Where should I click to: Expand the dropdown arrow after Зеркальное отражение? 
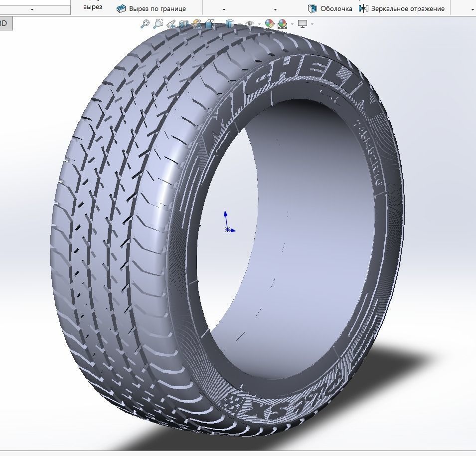(472, 9)
